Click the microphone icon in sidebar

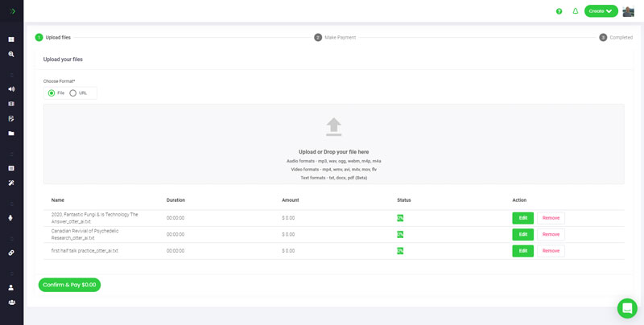11,218
